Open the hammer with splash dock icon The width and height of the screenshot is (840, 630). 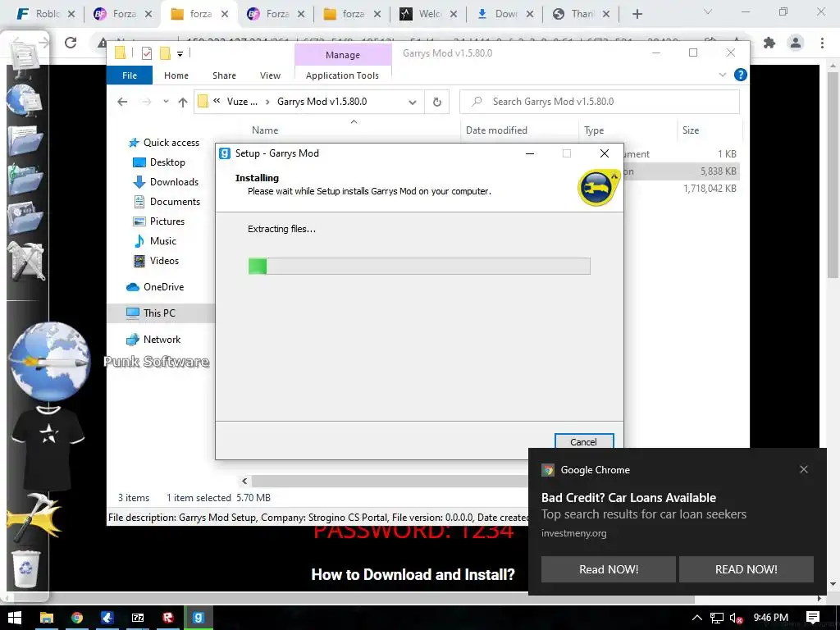(34, 518)
